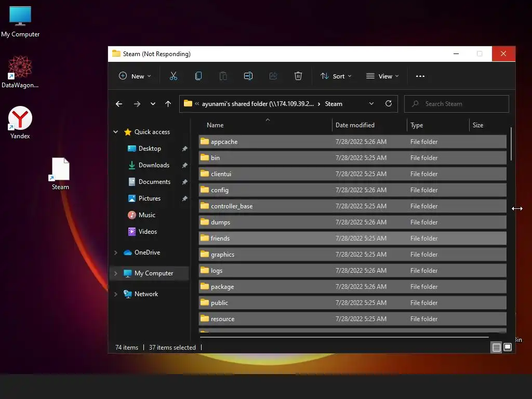Select Pictures in navigation pane
The image size is (532, 399).
point(149,198)
